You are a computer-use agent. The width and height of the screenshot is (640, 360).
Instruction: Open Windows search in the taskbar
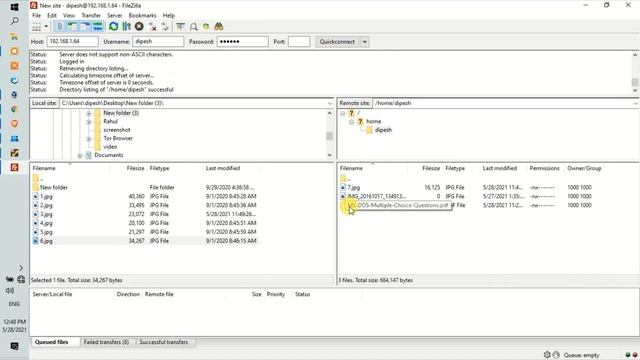click(14, 21)
